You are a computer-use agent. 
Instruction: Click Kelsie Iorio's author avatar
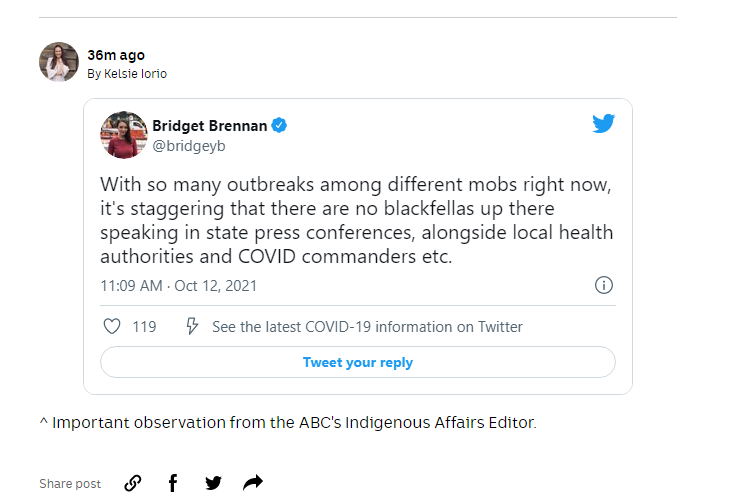(x=59, y=62)
